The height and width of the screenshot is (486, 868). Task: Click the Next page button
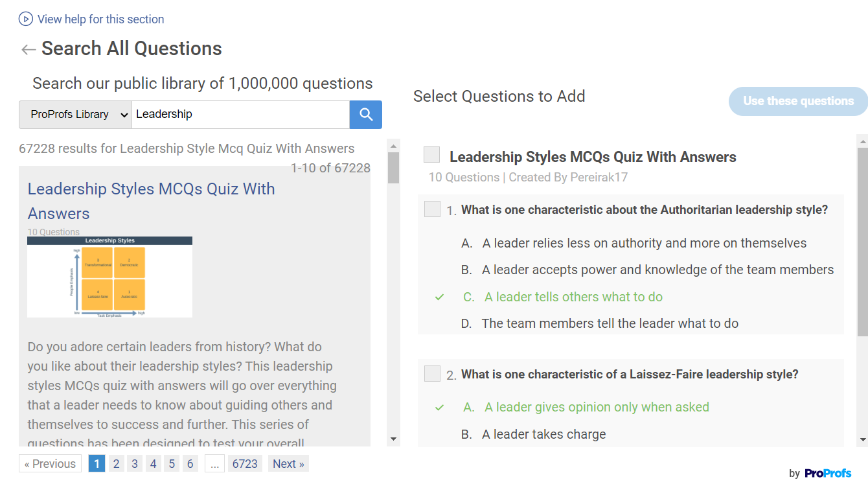[288, 463]
